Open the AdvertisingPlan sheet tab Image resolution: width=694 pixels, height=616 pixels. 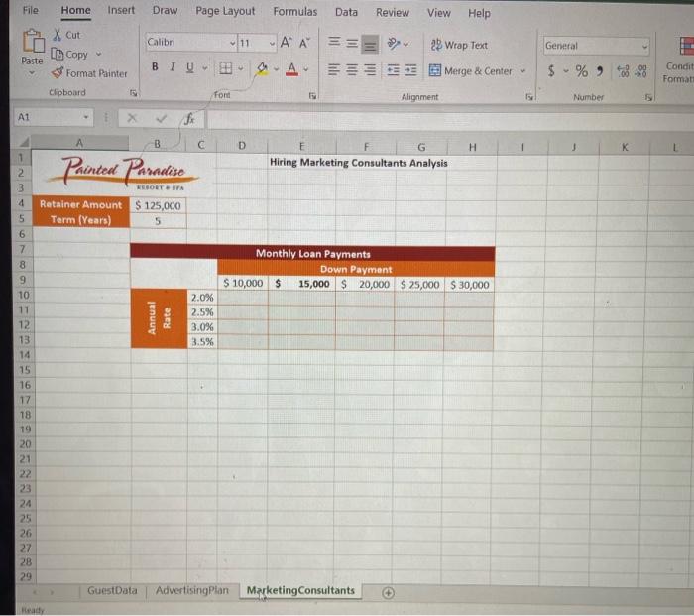coord(192,590)
